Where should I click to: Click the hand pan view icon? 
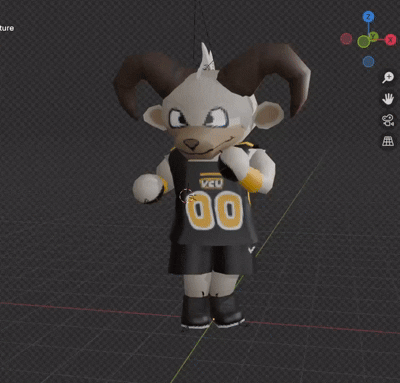click(x=388, y=99)
